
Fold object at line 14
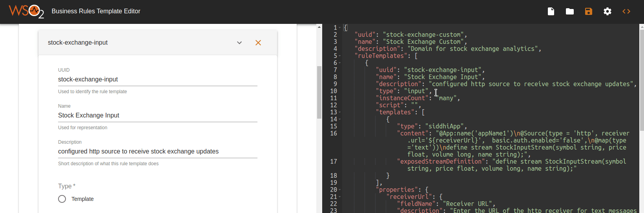[340, 119]
